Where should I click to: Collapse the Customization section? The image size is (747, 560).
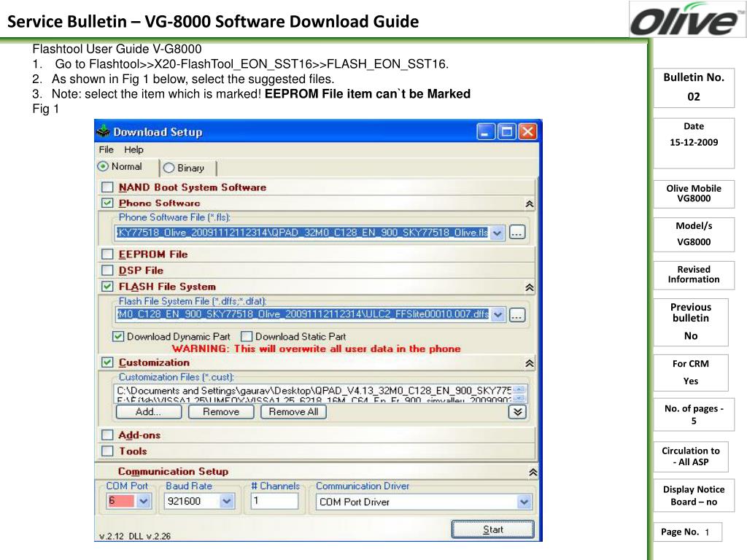530,363
